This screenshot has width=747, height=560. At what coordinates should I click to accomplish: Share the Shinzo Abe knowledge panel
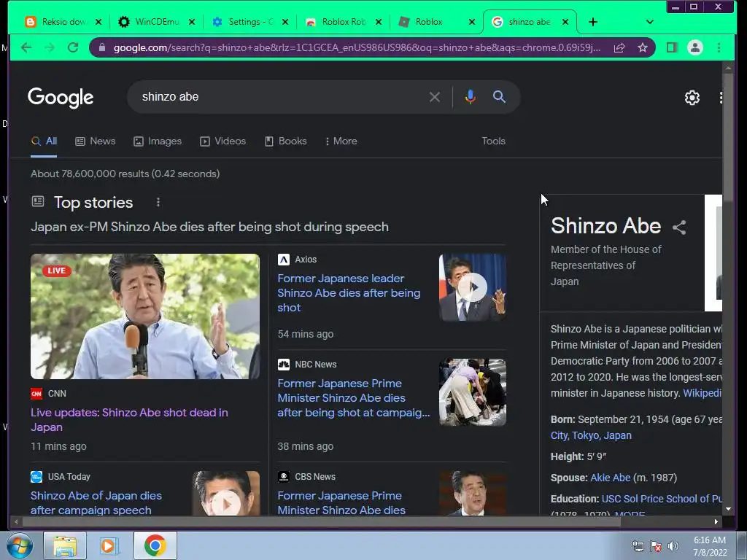pyautogui.click(x=679, y=227)
